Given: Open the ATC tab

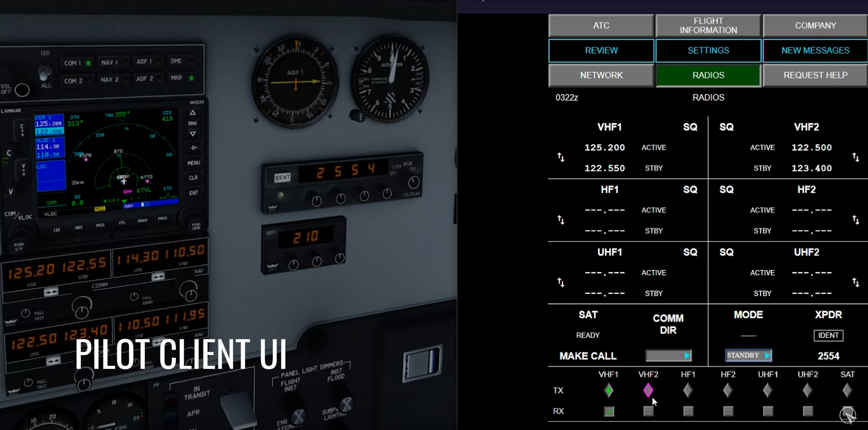Looking at the screenshot, I should pos(601,26).
